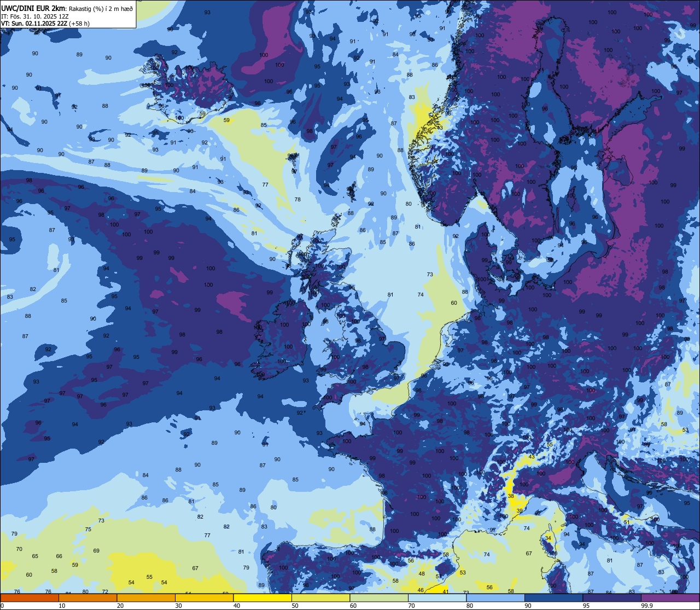Click the "41" humidity value near bottom

click(446, 591)
